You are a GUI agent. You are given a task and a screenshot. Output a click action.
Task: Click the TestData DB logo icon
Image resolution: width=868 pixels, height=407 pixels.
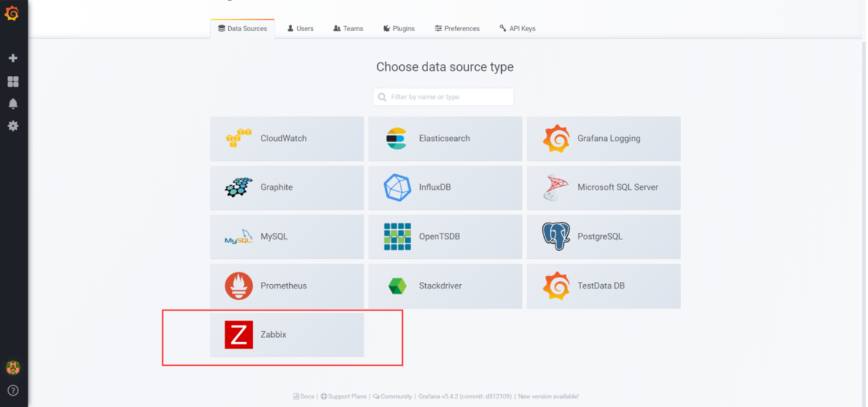click(x=556, y=285)
